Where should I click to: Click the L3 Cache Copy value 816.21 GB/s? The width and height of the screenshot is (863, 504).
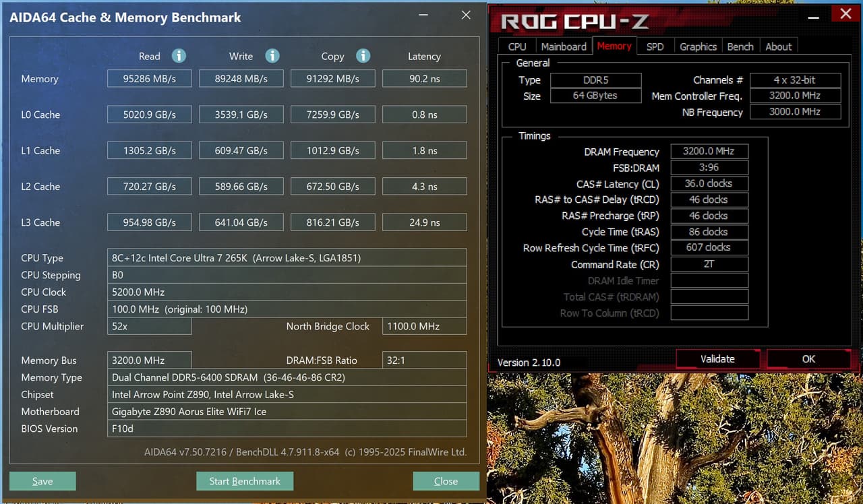point(333,222)
